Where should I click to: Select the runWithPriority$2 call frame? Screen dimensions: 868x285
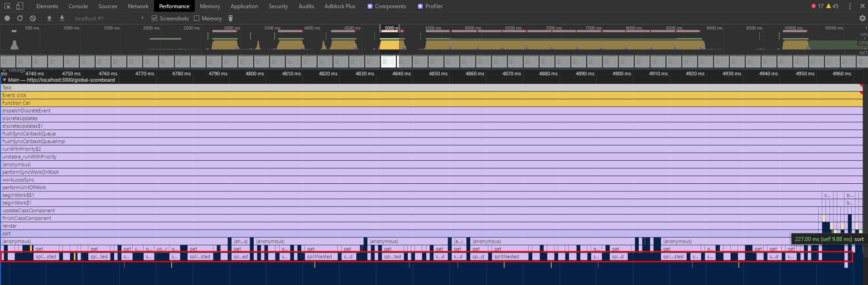[431, 149]
